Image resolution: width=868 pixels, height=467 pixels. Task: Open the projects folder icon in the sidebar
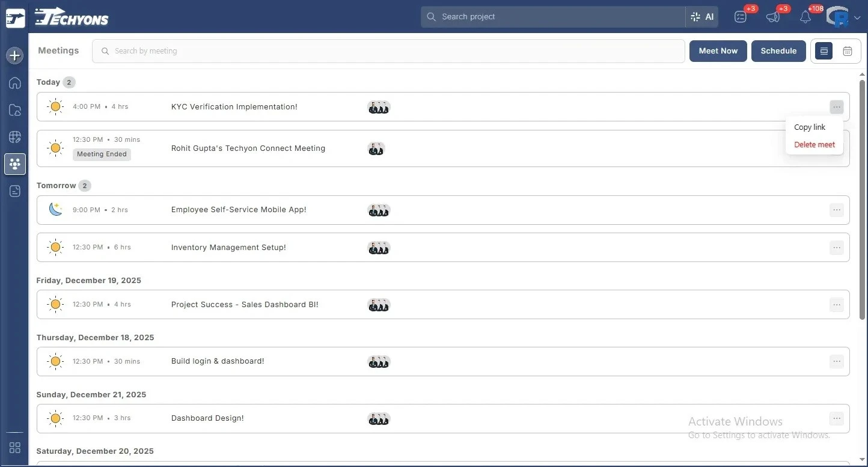tap(14, 109)
